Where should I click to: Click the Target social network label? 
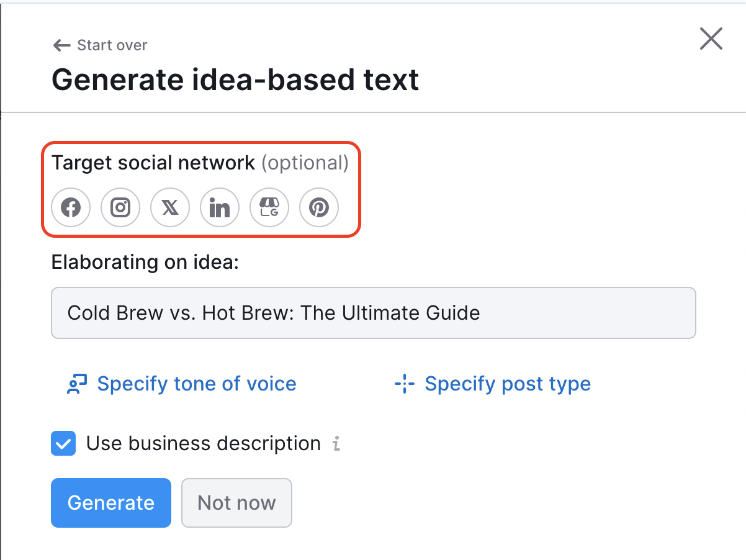click(x=153, y=163)
